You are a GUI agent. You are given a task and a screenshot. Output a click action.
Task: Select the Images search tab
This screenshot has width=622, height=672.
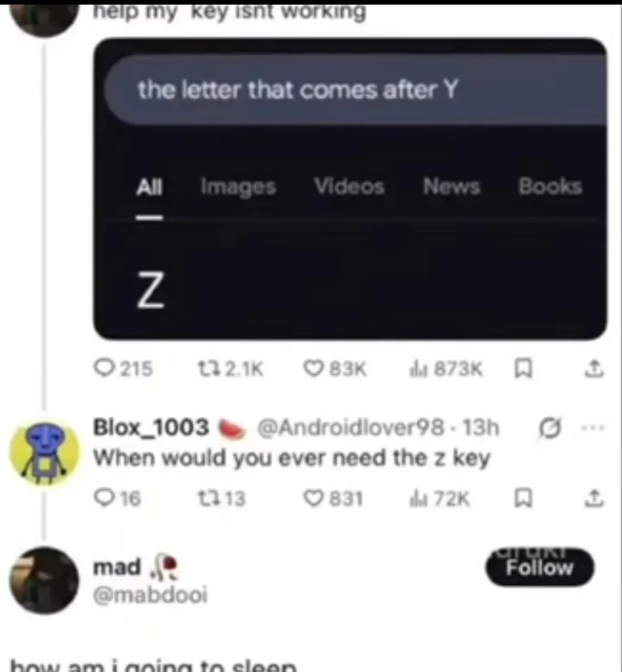tap(239, 187)
